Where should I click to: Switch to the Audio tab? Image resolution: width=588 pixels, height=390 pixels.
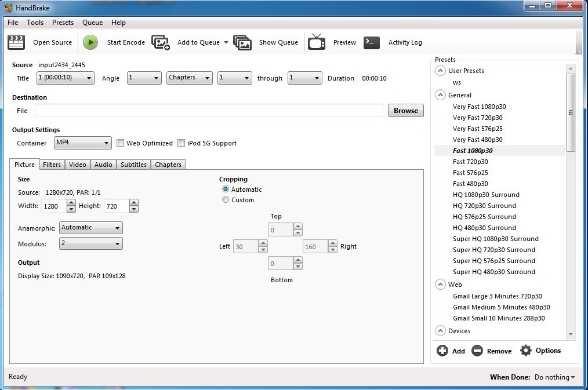point(103,165)
